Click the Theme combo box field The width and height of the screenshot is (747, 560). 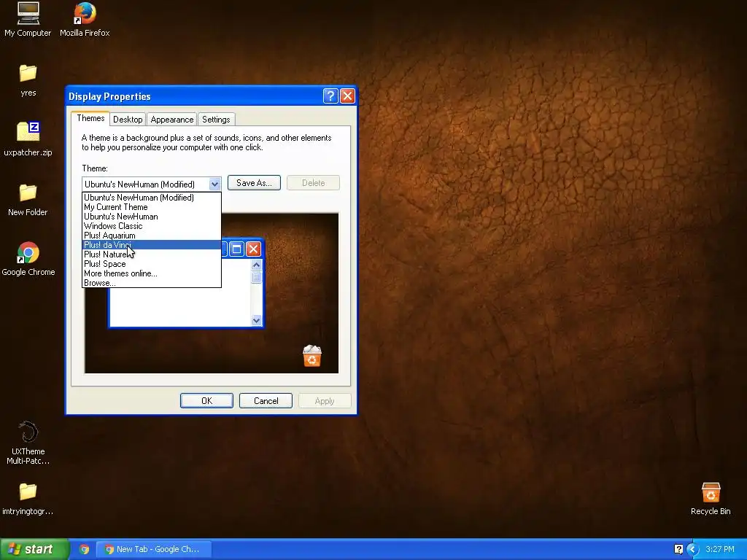[x=152, y=184]
